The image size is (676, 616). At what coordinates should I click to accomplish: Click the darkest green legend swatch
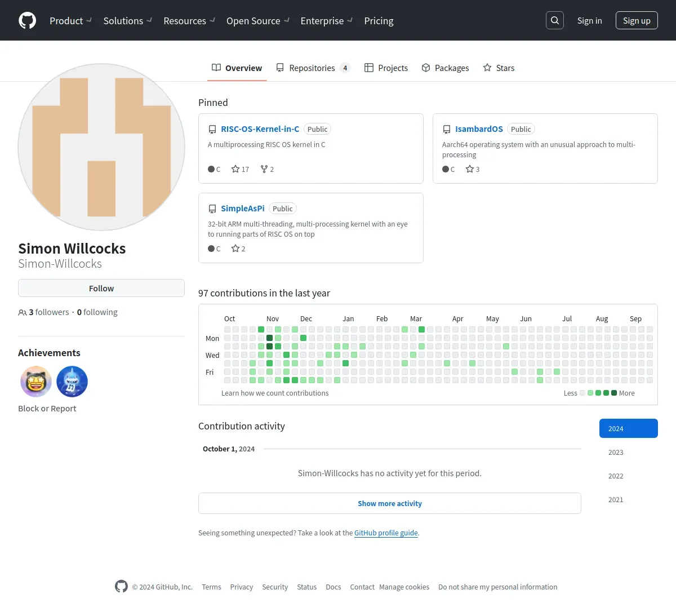point(614,393)
